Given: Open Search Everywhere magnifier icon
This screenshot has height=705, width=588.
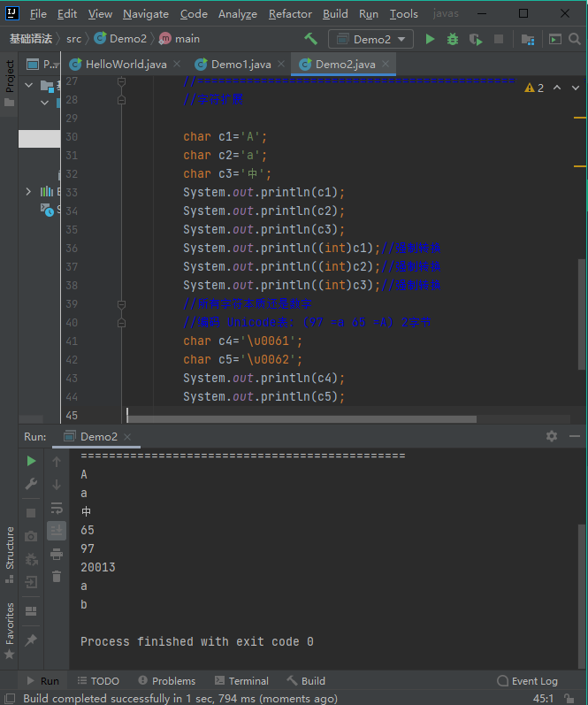Looking at the screenshot, I should pyautogui.click(x=575, y=39).
